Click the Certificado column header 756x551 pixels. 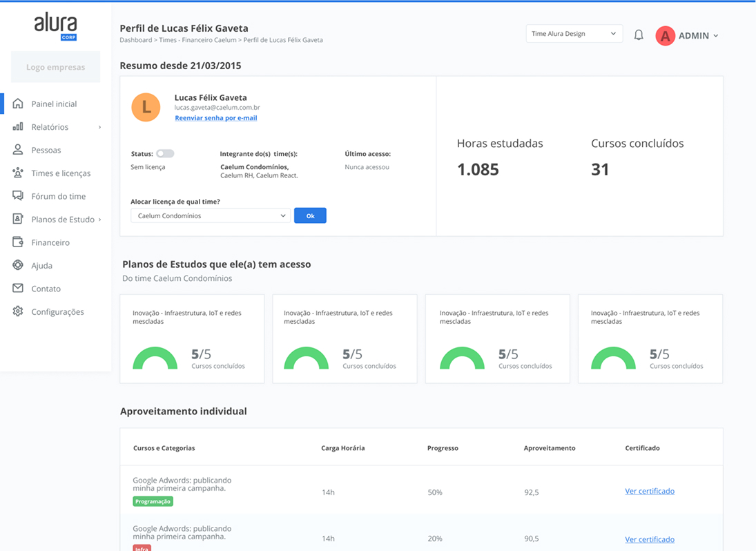pos(642,448)
